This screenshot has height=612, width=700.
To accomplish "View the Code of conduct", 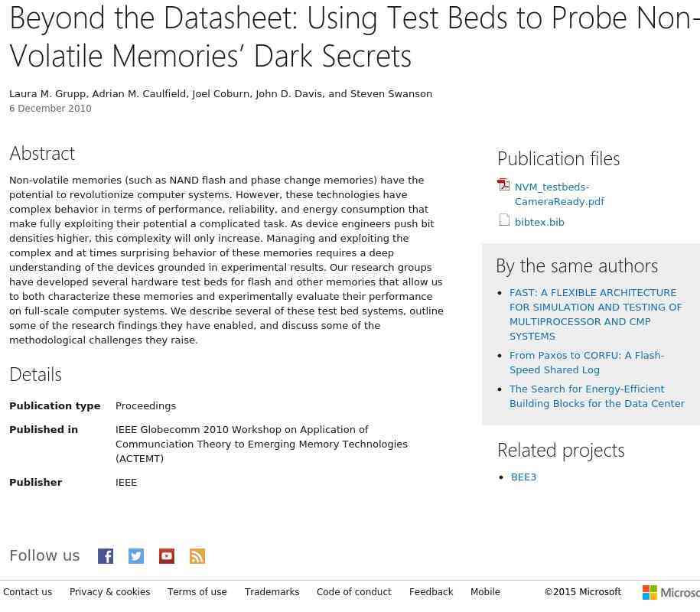I will click(353, 592).
